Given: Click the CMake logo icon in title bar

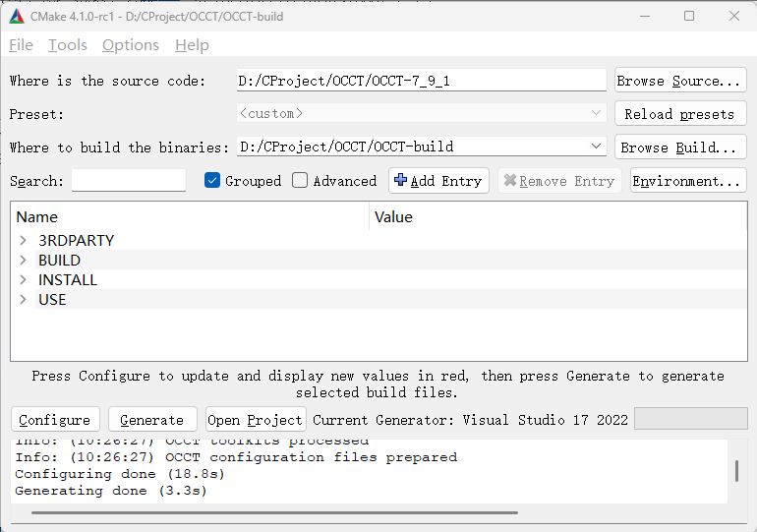Looking at the screenshot, I should [x=17, y=17].
